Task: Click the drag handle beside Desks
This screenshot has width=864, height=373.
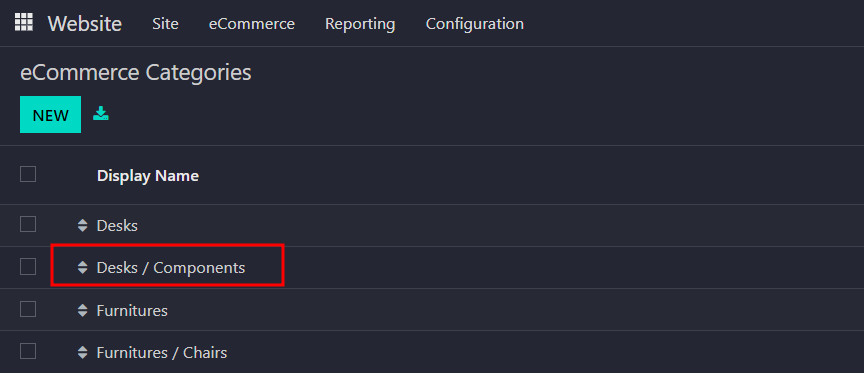Action: point(83,225)
